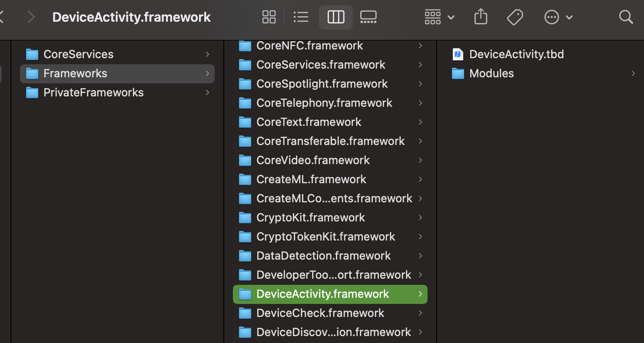
Task: Select the PrivateFrameworks folder
Action: tap(117, 92)
